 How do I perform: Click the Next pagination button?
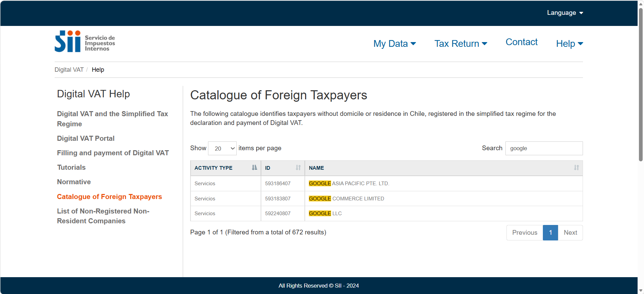[x=570, y=233]
